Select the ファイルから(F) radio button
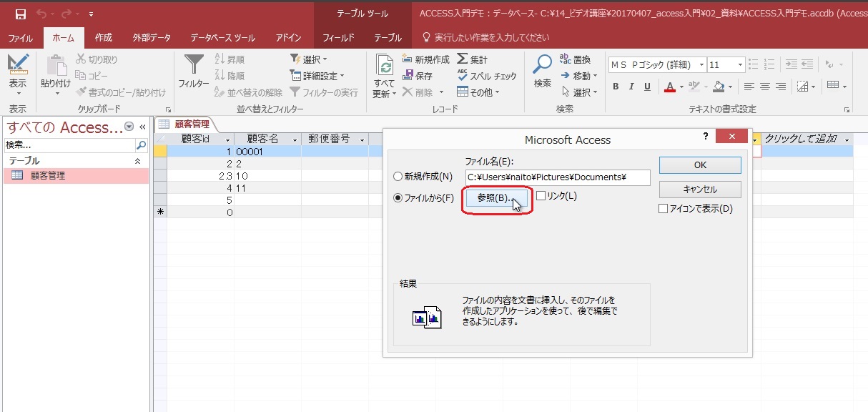The image size is (868, 412). coord(398,198)
